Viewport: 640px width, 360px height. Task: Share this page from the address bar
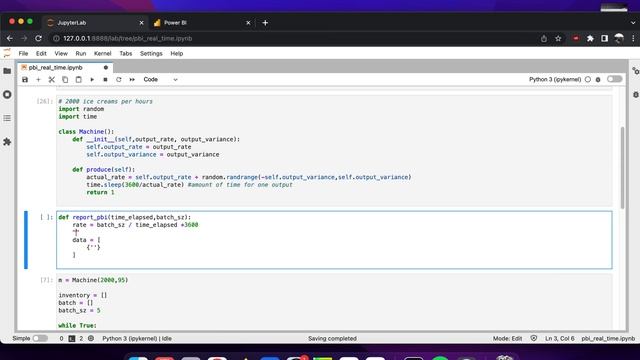544,38
